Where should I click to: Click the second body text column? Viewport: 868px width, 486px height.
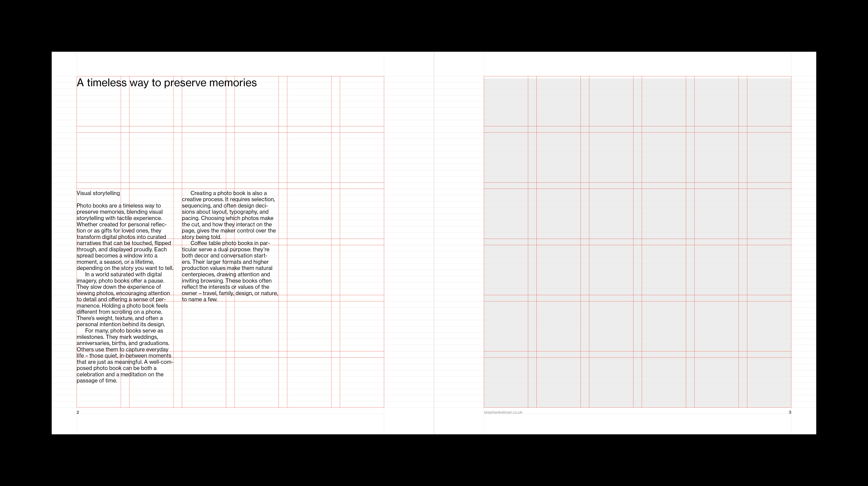pos(229,243)
